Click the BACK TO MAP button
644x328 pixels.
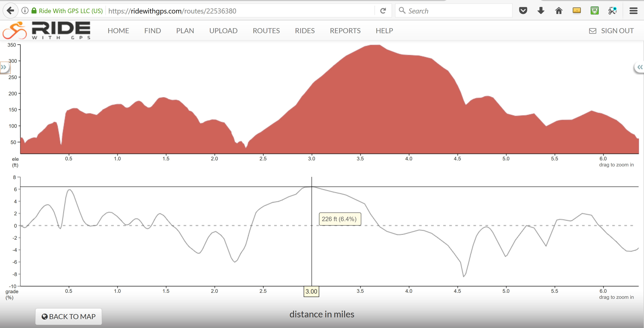point(68,317)
